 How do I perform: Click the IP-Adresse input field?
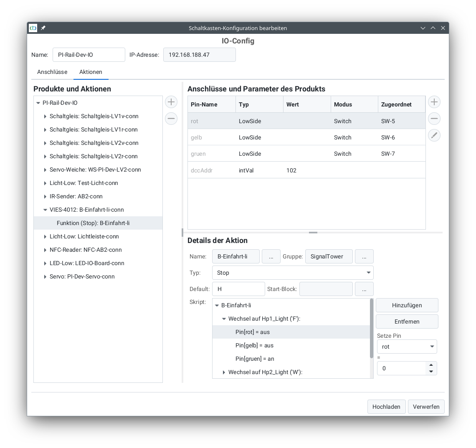199,55
